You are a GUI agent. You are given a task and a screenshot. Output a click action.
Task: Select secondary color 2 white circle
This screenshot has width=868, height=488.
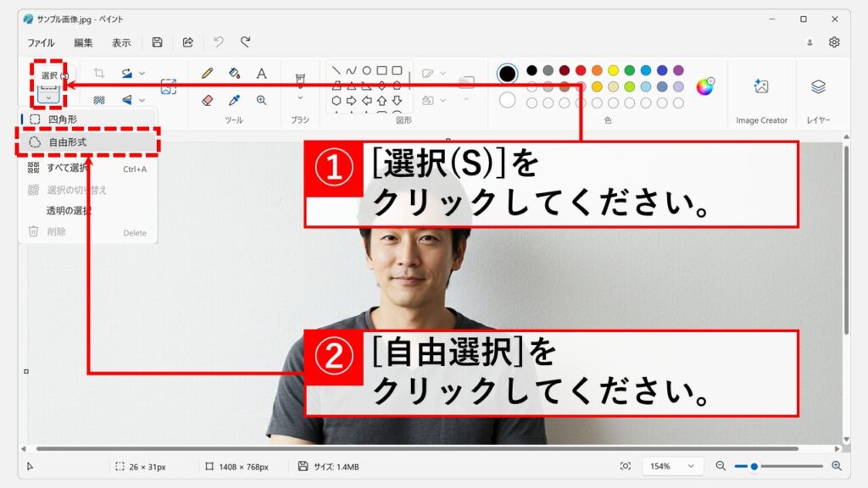tap(507, 100)
